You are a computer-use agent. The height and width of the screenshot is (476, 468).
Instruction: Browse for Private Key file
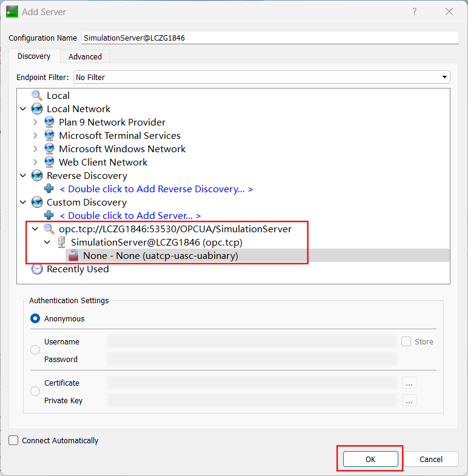click(x=409, y=400)
